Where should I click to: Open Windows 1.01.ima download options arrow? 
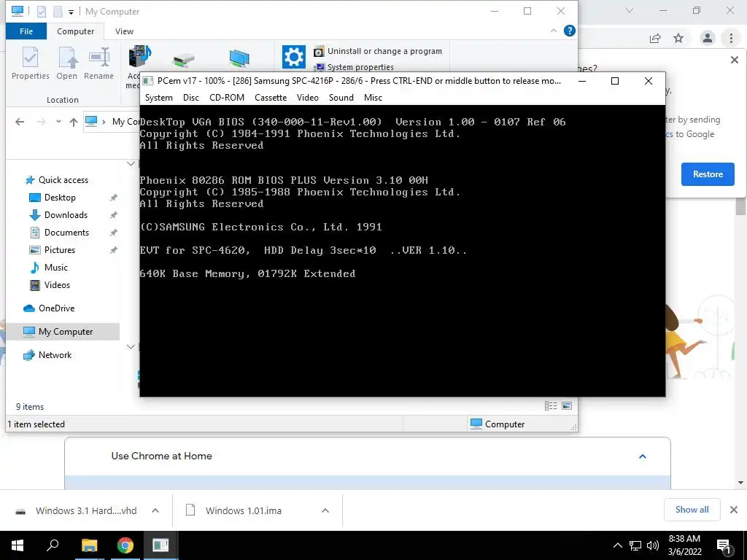(325, 510)
